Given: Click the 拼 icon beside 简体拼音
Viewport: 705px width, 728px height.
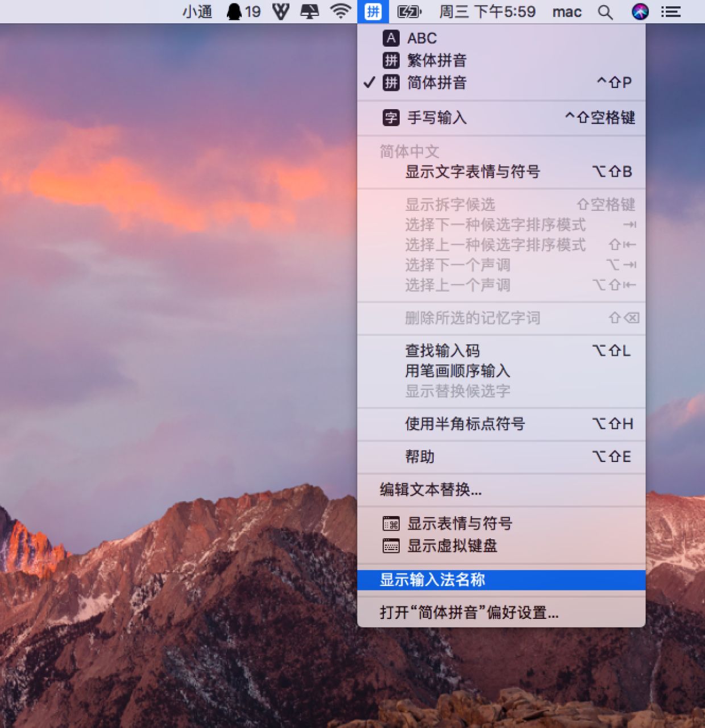Looking at the screenshot, I should click(x=391, y=82).
